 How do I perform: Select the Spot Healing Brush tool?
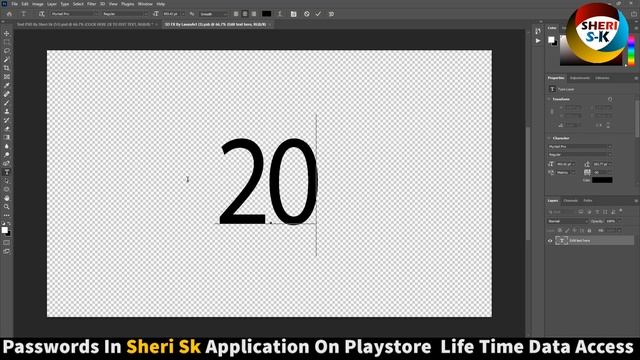(x=7, y=94)
